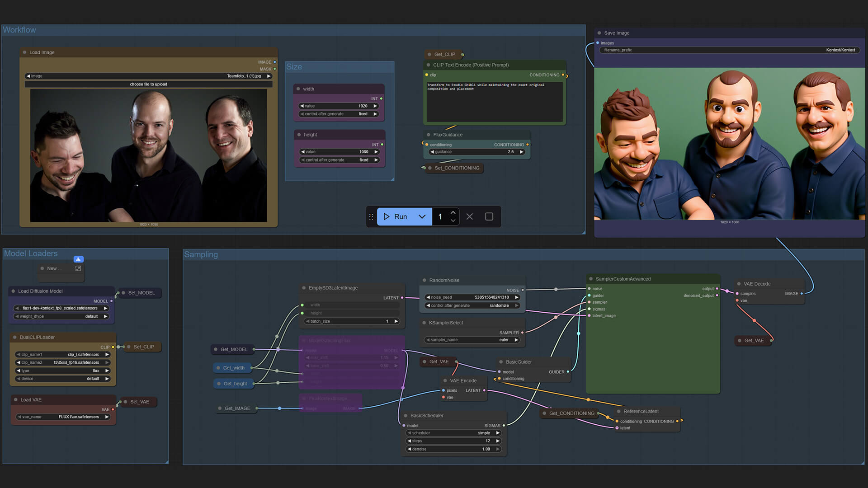The height and width of the screenshot is (488, 868).
Task: Open the scheduler simple combo box
Action: point(454,433)
